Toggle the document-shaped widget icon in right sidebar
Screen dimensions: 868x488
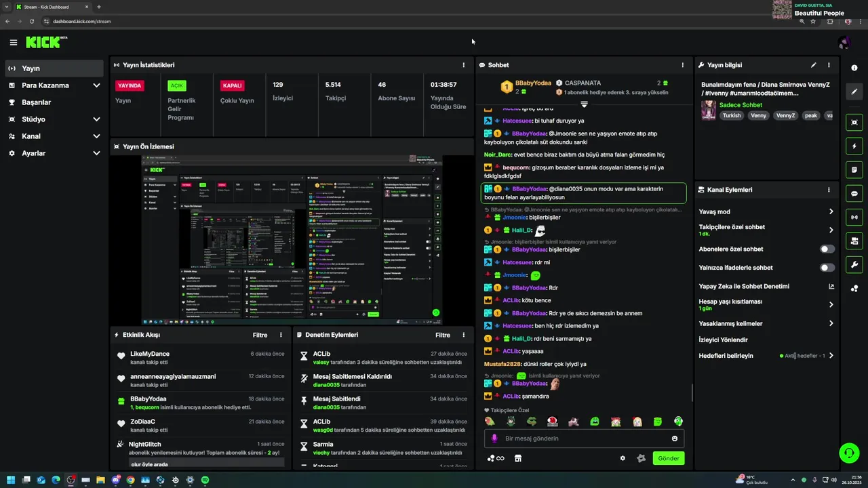[x=854, y=169]
